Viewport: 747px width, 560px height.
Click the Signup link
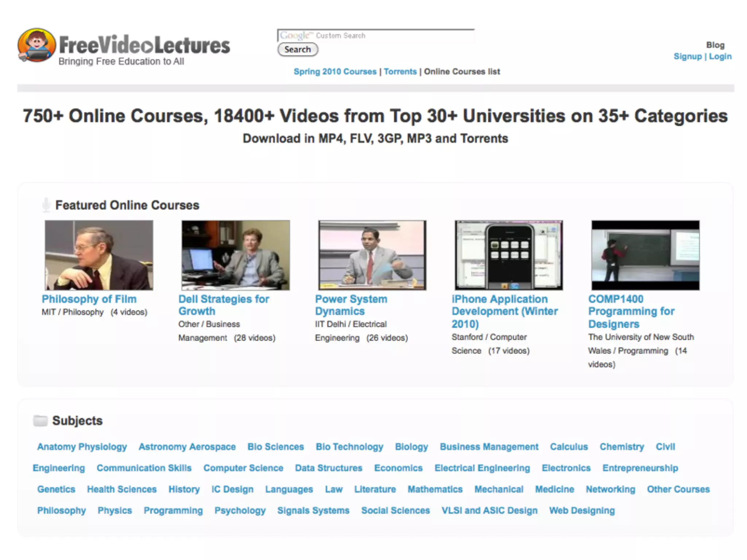(688, 57)
